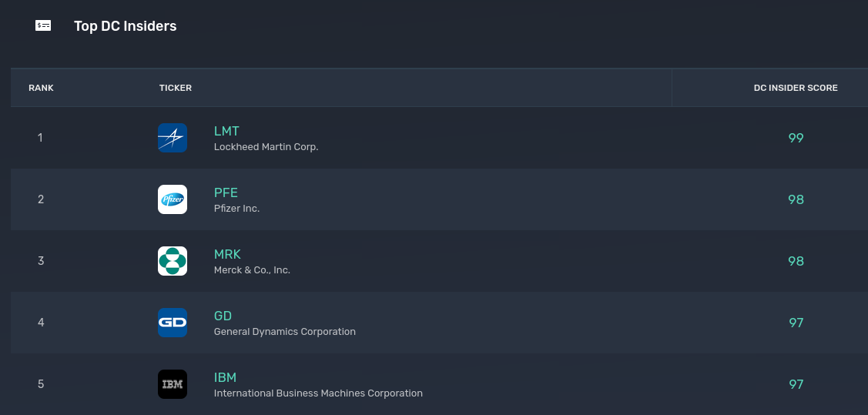Open the Pfizer logo icon
The image size is (868, 415).
pos(173,199)
